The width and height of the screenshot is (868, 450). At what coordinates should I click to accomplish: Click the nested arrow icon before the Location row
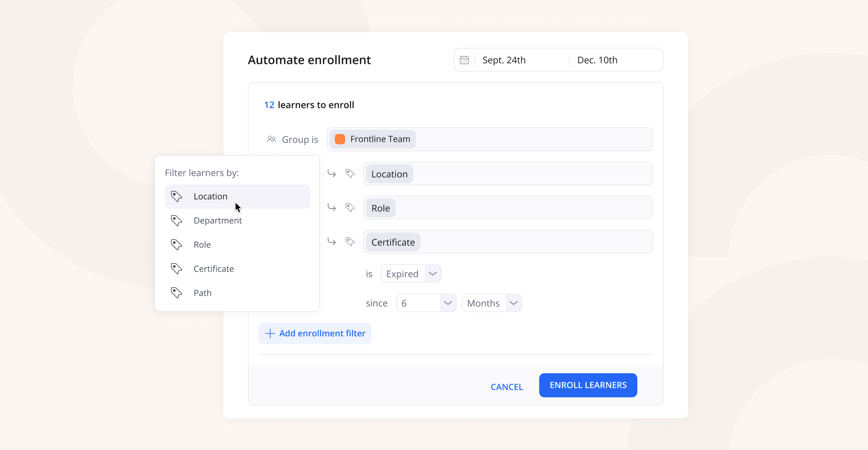332,174
